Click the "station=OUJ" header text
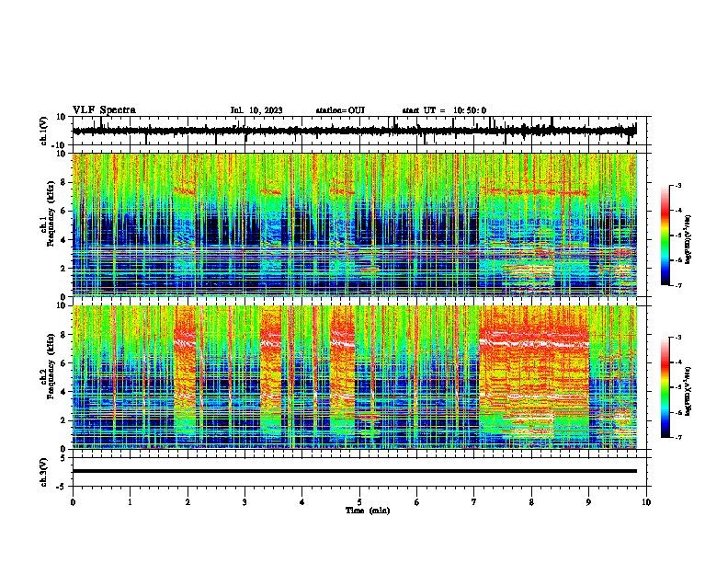Screen dimensions: 728x563 pyautogui.click(x=340, y=110)
